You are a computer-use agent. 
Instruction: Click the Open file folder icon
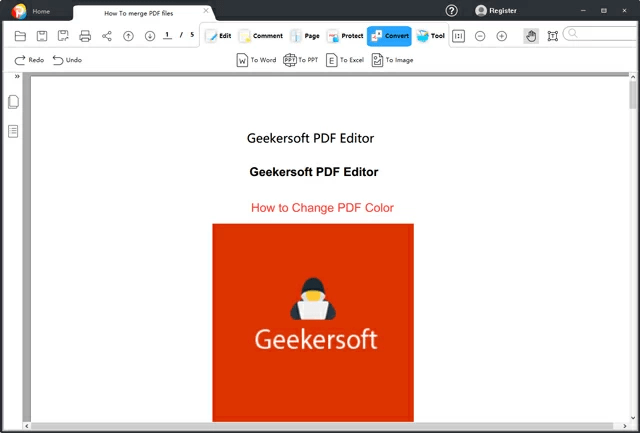[x=20, y=36]
